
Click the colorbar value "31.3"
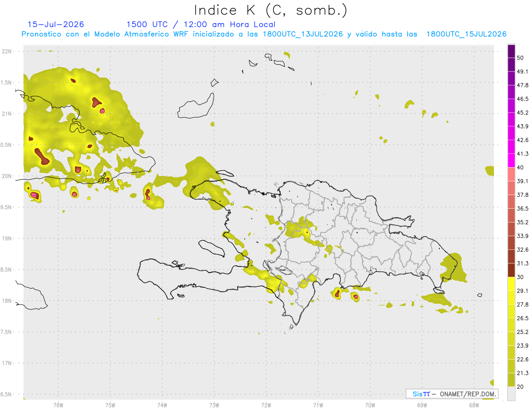tap(523, 263)
